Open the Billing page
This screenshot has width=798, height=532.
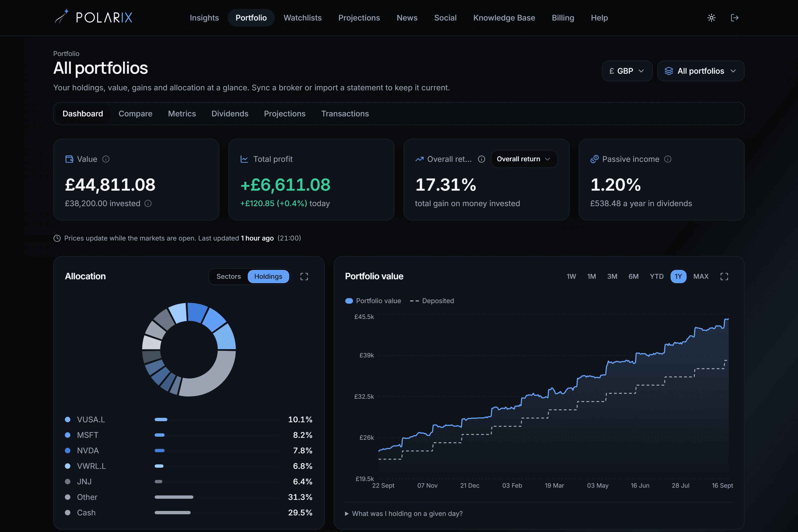tap(563, 18)
